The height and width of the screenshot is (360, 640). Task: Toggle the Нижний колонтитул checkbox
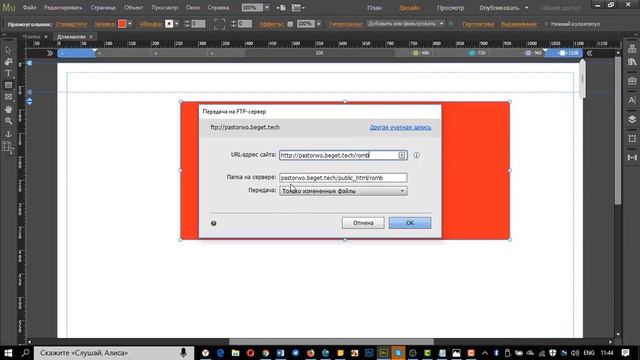click(x=546, y=24)
